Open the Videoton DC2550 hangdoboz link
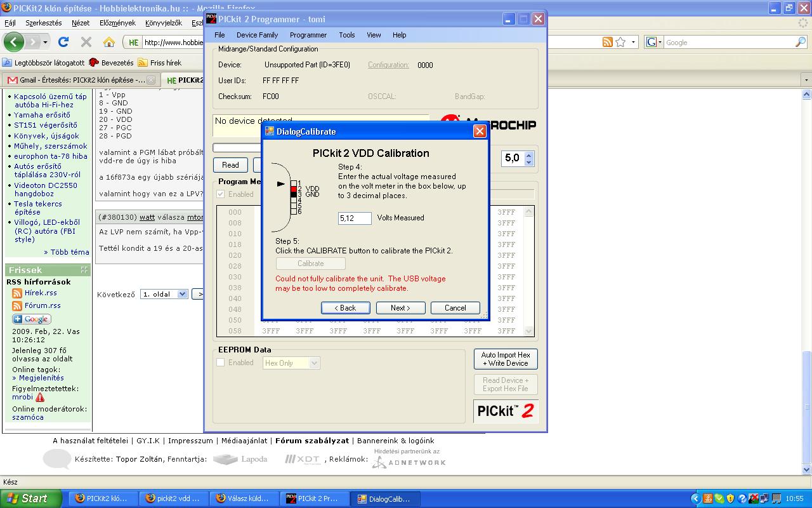The image size is (812, 508). pos(46,189)
